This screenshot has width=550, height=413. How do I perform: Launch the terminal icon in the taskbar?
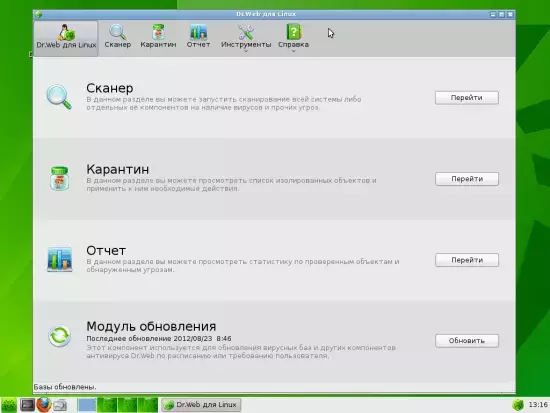pyautogui.click(x=27, y=405)
